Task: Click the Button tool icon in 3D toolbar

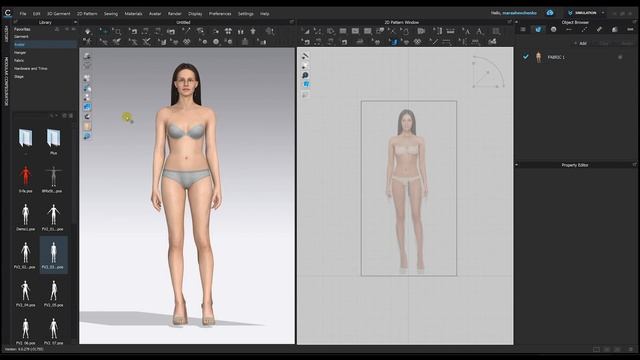Action: (x=216, y=42)
